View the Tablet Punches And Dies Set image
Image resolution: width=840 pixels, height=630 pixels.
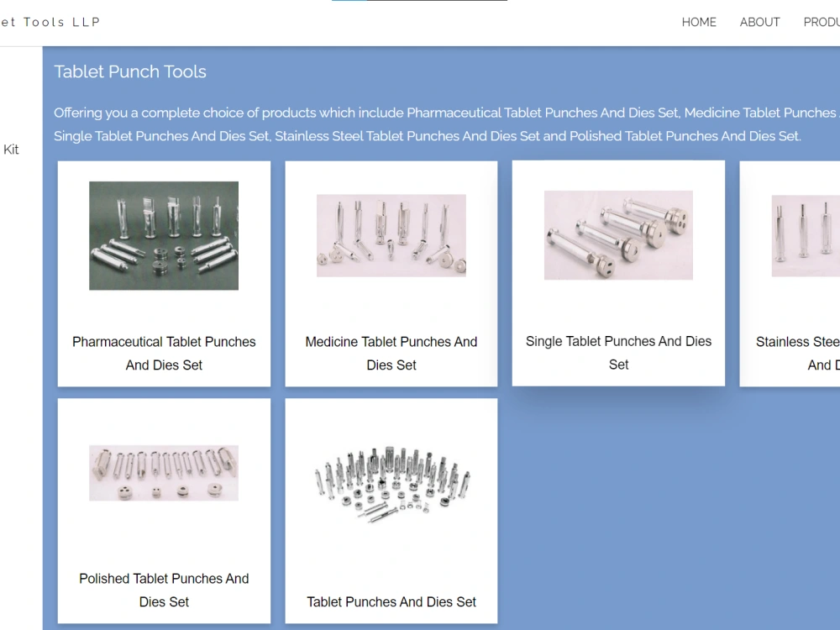click(x=391, y=484)
